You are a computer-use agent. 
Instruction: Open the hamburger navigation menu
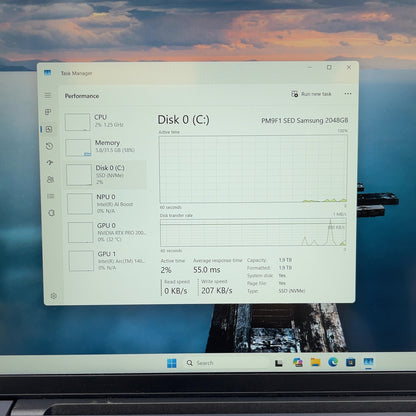(48, 95)
